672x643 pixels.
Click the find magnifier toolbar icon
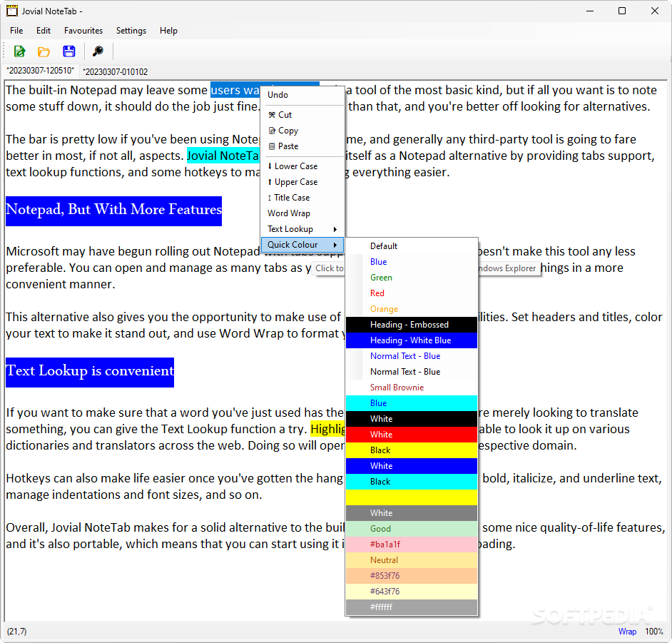point(98,51)
